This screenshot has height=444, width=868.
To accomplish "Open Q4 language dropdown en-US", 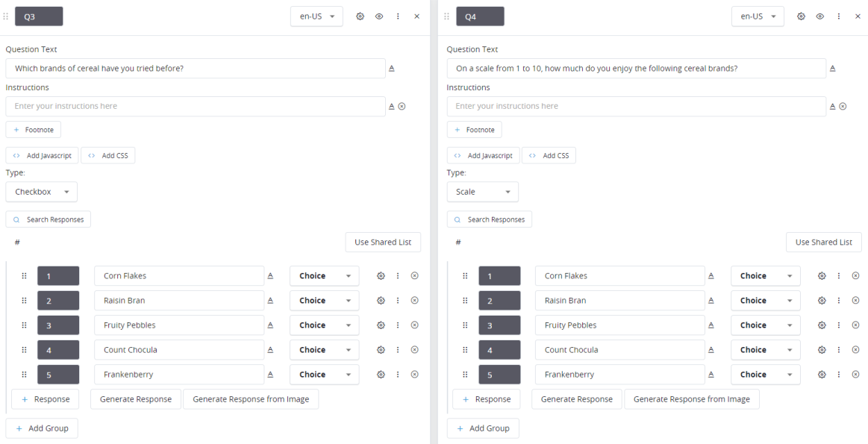I will coord(758,16).
